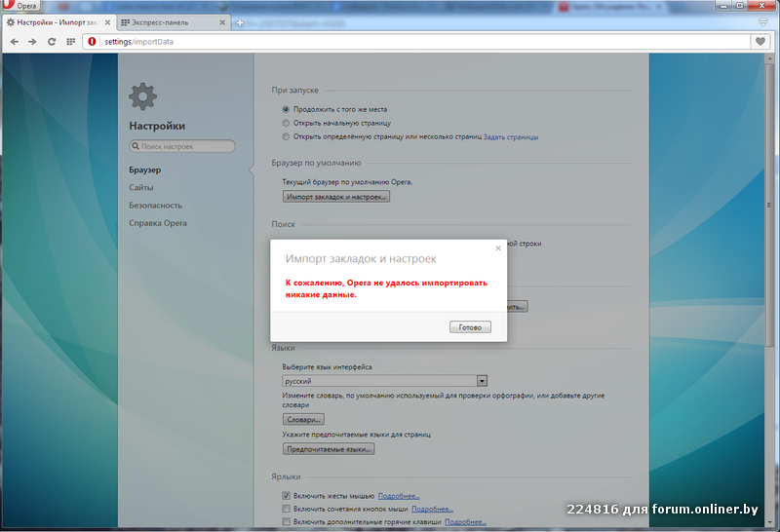The image size is (780, 532).
Task: Close the Экспресс-панель tab
Action: click(x=222, y=22)
